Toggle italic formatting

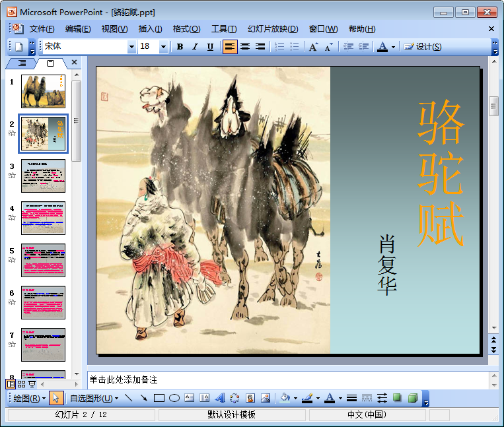(195, 47)
